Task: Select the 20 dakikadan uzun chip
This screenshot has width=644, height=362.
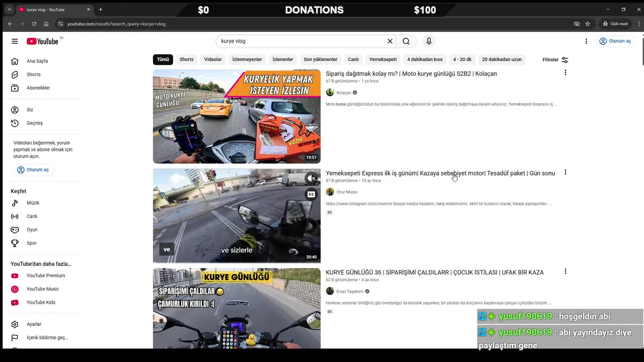Action: tap(502, 59)
